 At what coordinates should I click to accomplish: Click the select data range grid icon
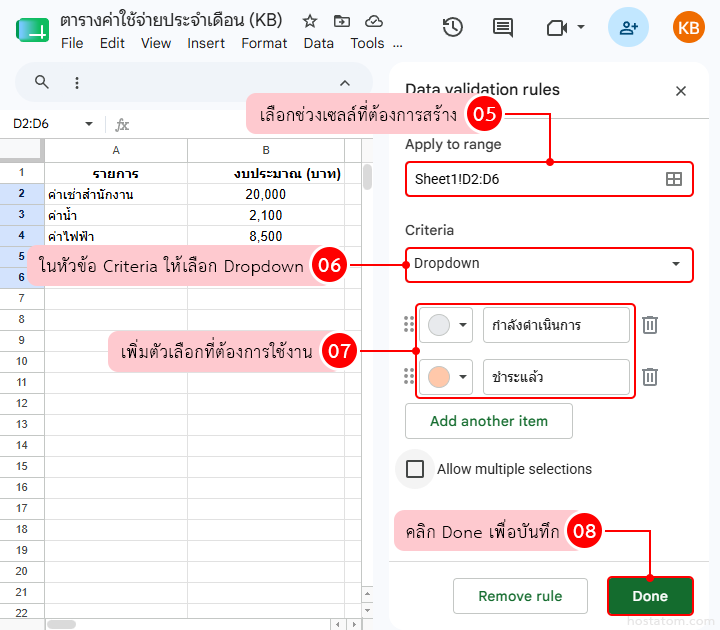[x=674, y=179]
